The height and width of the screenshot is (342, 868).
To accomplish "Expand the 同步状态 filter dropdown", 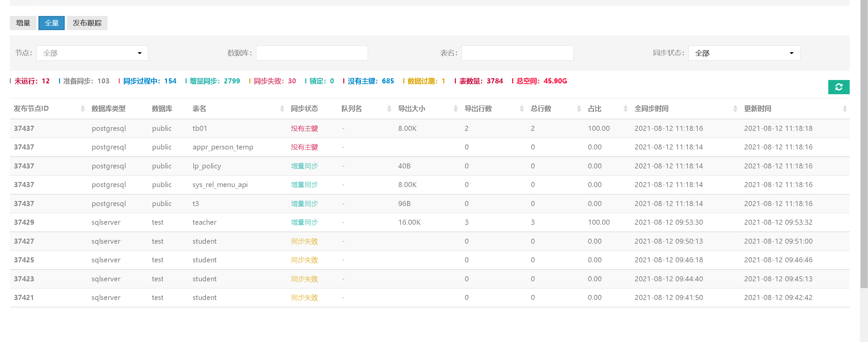I will (x=744, y=53).
